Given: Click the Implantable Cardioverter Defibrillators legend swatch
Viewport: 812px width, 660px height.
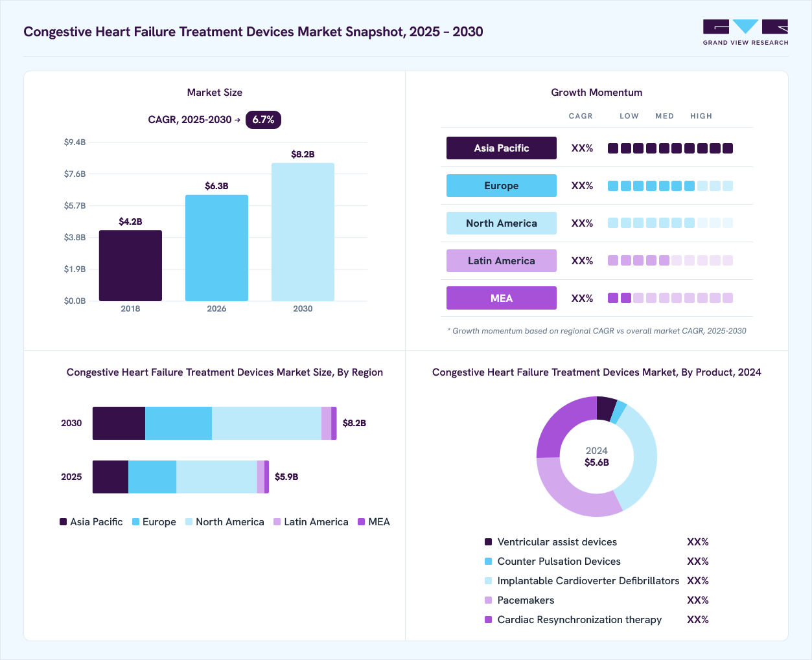Looking at the screenshot, I should pos(489,581).
